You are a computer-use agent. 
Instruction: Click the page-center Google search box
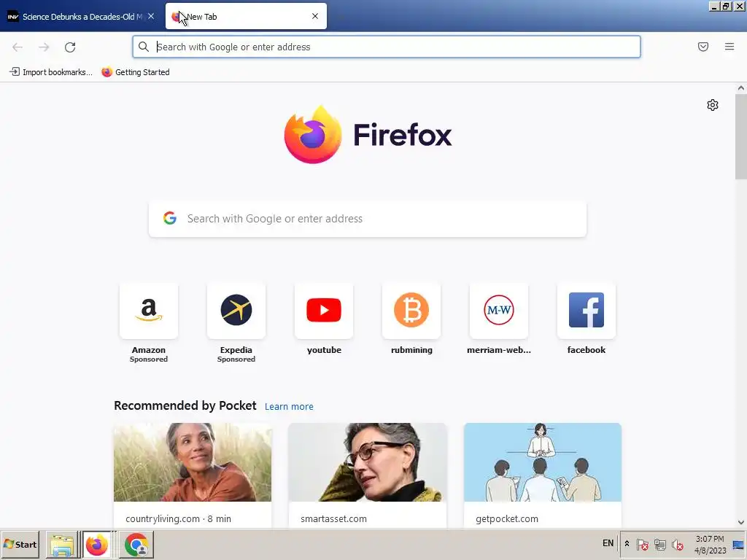368,219
